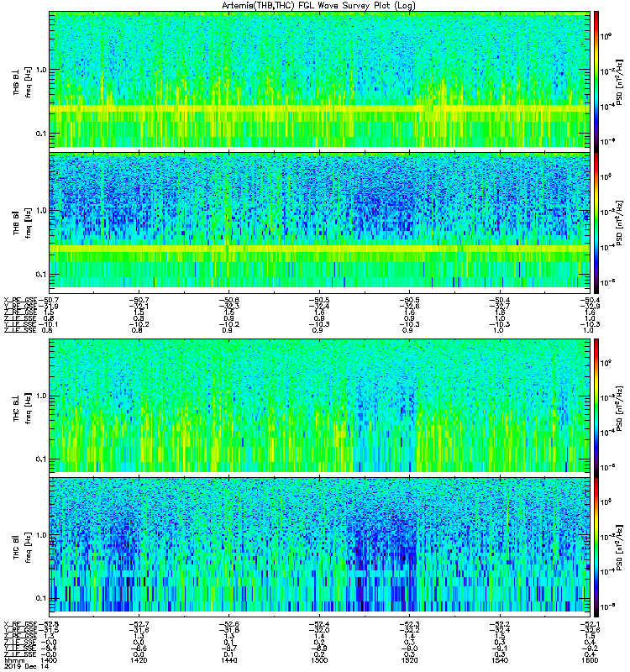The height and width of the screenshot is (672, 630).
Task: Click the THC X_RE_GSE value "-52.3"
Action: (409, 624)
